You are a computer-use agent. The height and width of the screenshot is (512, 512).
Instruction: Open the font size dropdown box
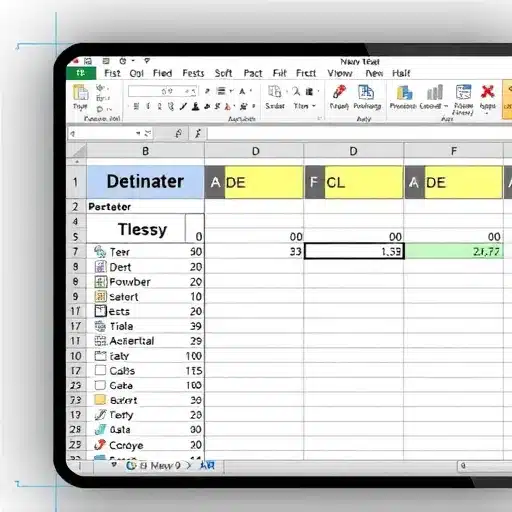[x=163, y=91]
